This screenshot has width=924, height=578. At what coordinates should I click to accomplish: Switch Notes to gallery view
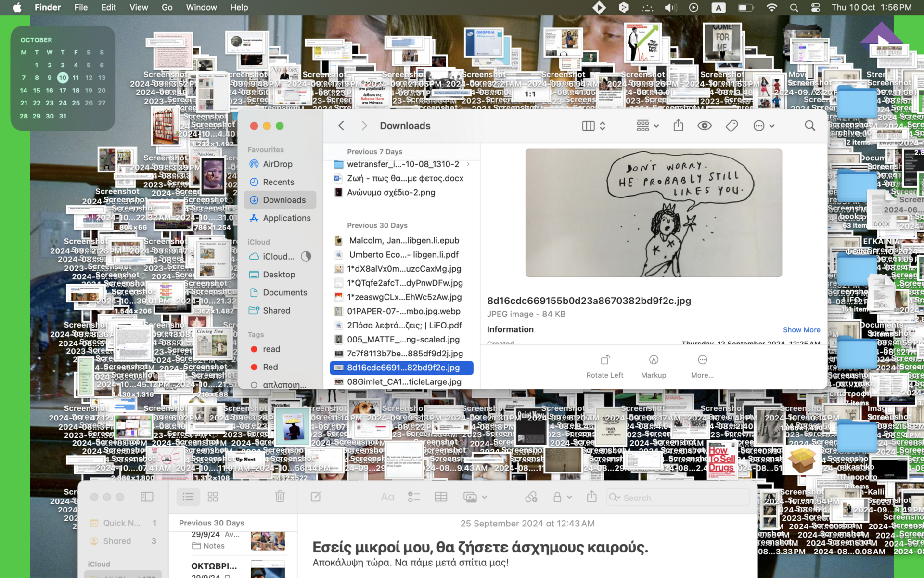pos(213,497)
